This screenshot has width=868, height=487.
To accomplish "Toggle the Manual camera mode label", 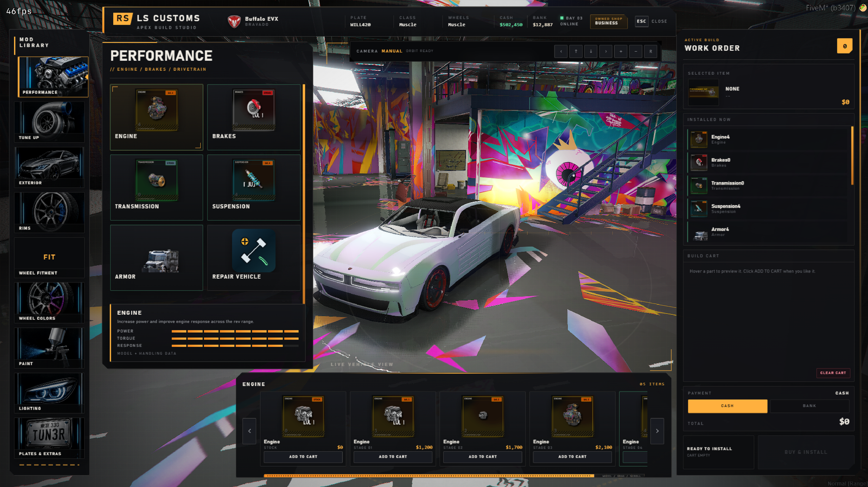I will (392, 51).
